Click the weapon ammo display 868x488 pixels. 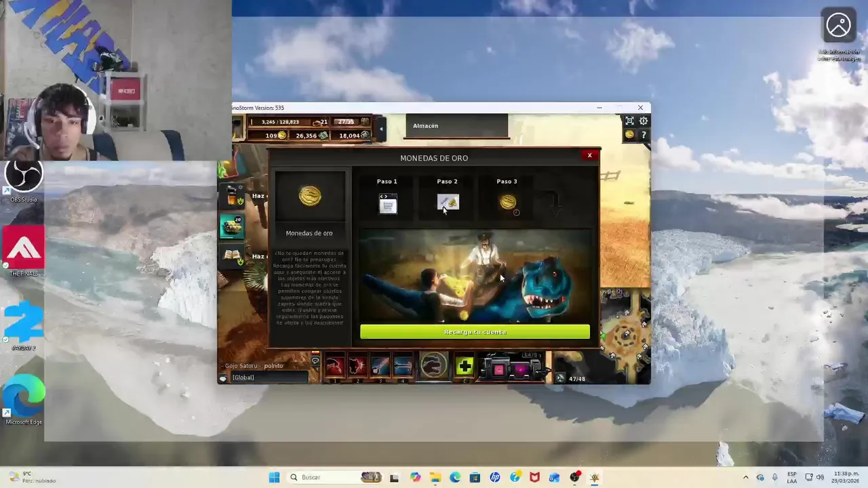[x=513, y=366]
